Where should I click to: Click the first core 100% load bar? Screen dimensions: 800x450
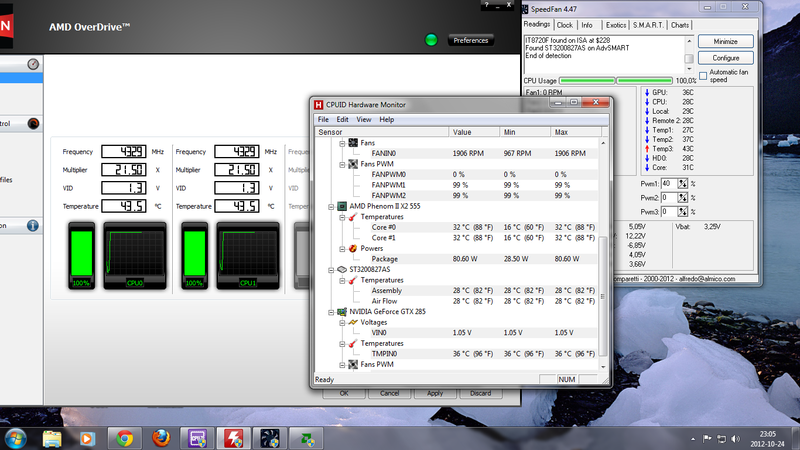pos(82,256)
